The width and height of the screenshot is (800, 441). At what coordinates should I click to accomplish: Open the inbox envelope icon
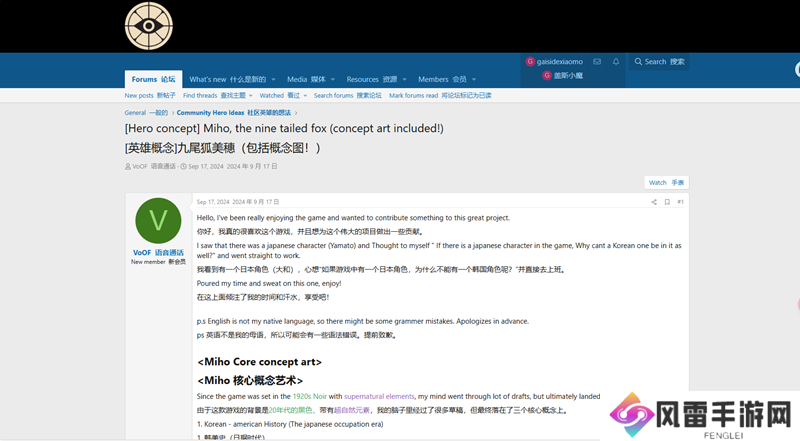597,62
